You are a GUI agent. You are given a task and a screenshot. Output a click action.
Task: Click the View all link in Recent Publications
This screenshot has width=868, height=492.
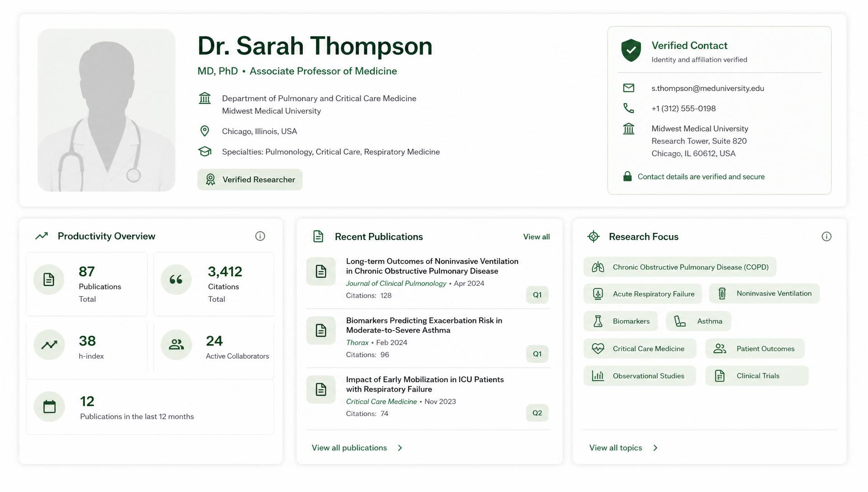tap(537, 237)
